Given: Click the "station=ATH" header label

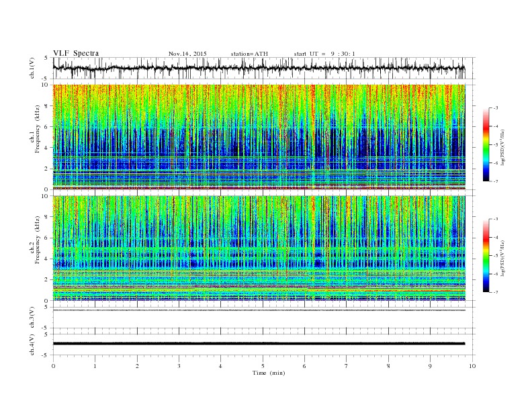Looking at the screenshot, I should click(249, 54).
